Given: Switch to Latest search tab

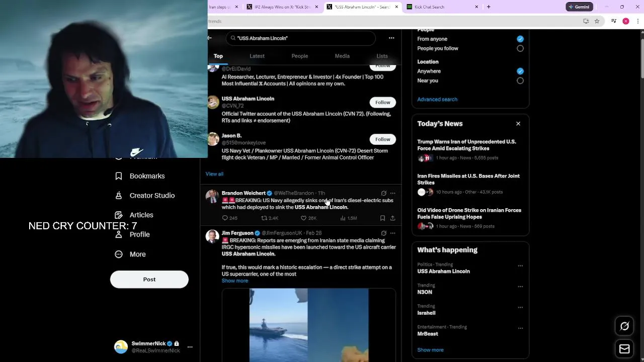Looking at the screenshot, I should (x=257, y=56).
